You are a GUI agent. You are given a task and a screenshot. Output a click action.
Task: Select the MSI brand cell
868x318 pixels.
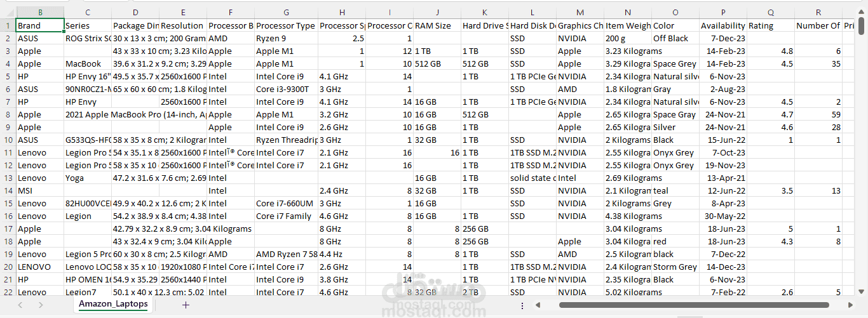point(40,191)
